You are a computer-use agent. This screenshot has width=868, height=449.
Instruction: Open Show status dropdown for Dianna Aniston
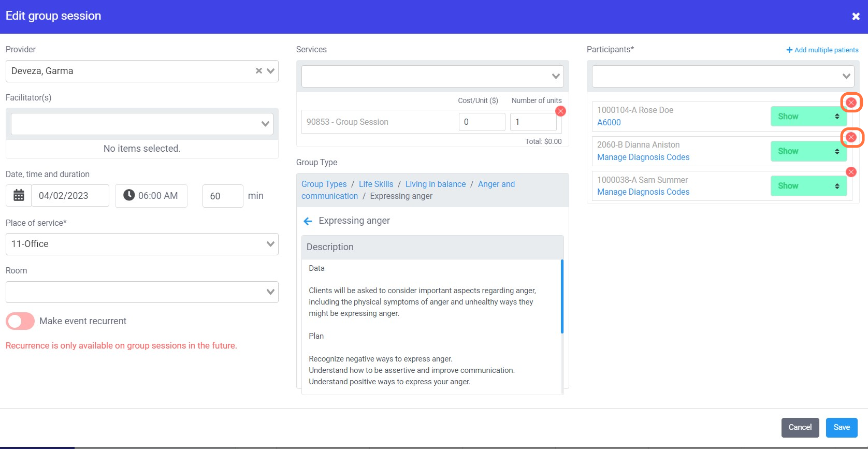click(x=808, y=151)
